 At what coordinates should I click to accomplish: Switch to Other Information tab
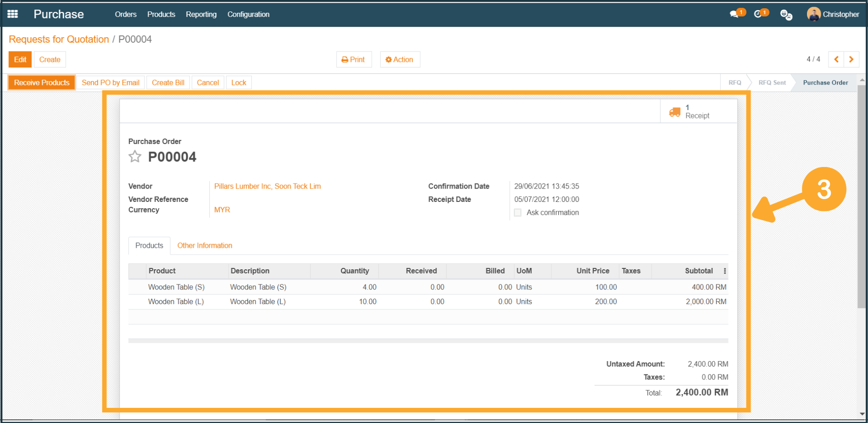click(x=205, y=246)
